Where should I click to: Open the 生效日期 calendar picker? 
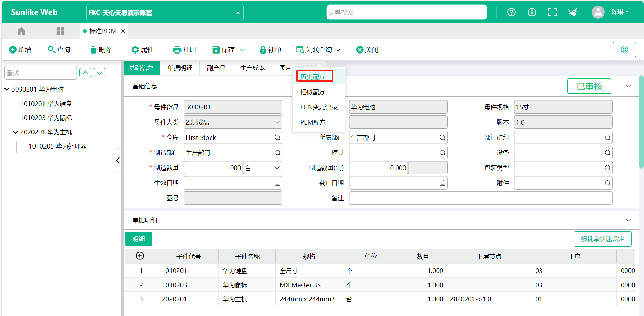tap(277, 183)
